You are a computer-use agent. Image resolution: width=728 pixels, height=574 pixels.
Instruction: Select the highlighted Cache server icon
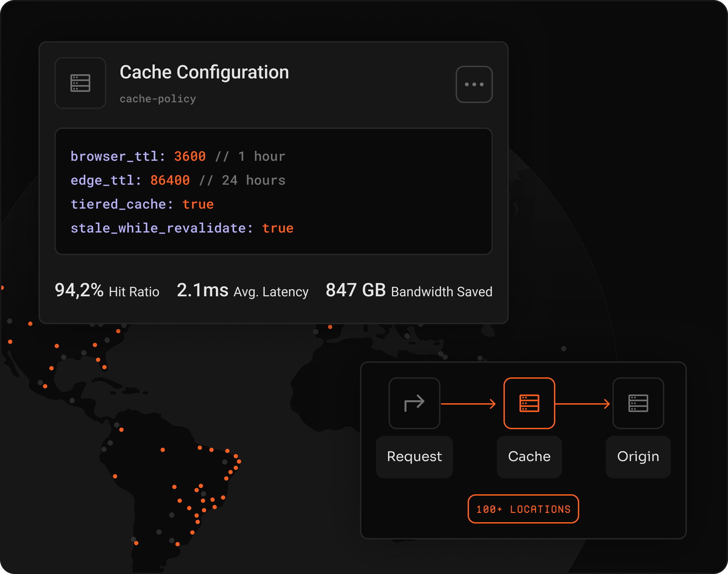pyautogui.click(x=529, y=403)
